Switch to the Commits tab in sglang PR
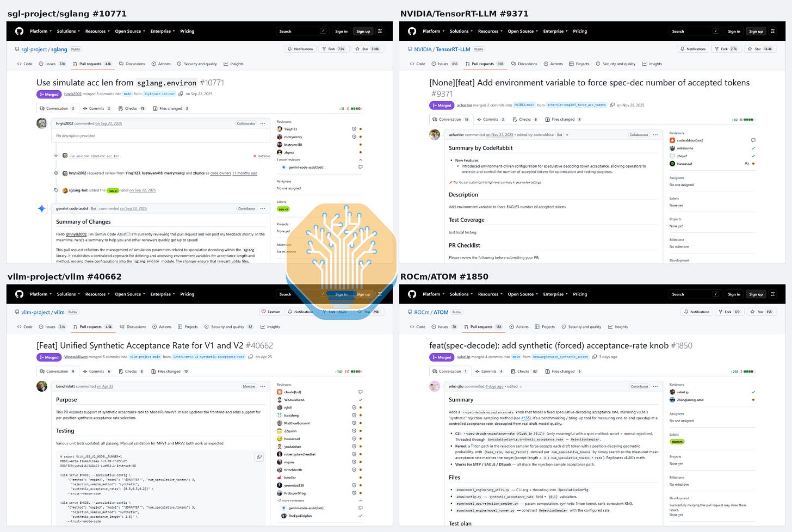The width and height of the screenshot is (792, 532). (97, 108)
